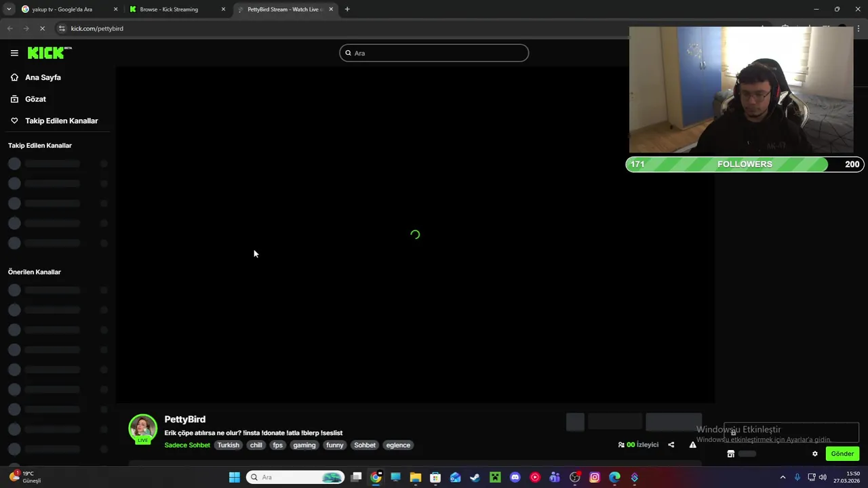Click the Ara search field on Kick
This screenshot has width=868, height=488.
coord(434,53)
